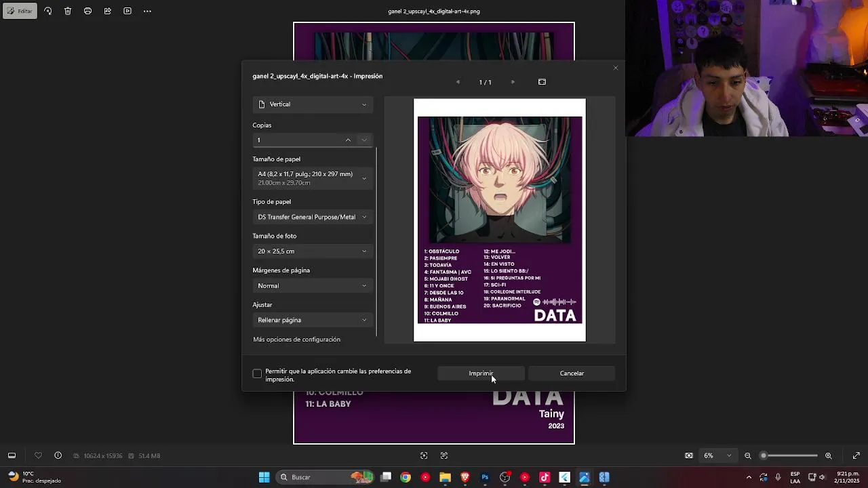This screenshot has width=868, height=488.
Task: Click Más opciones de configuración link
Action: tap(296, 340)
